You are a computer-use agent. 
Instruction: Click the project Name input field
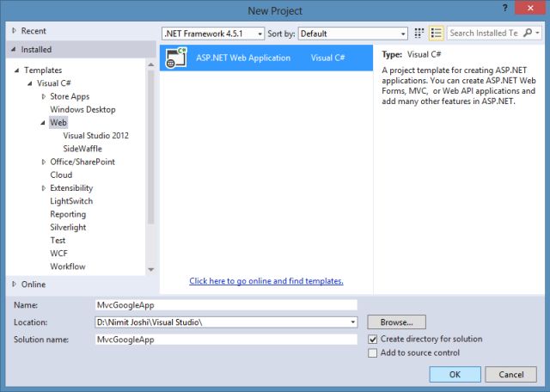pos(226,305)
